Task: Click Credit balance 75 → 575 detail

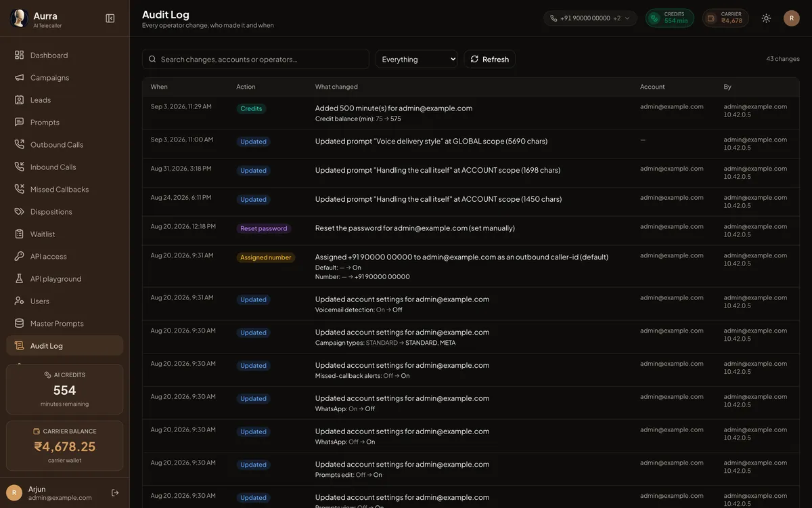Action: [358, 119]
